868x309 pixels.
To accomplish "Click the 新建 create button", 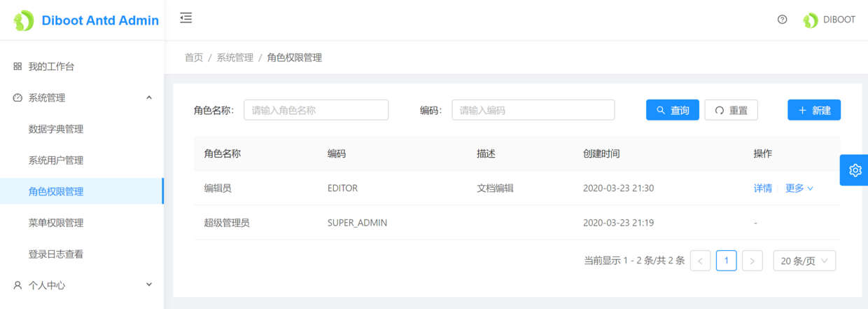I will click(814, 110).
